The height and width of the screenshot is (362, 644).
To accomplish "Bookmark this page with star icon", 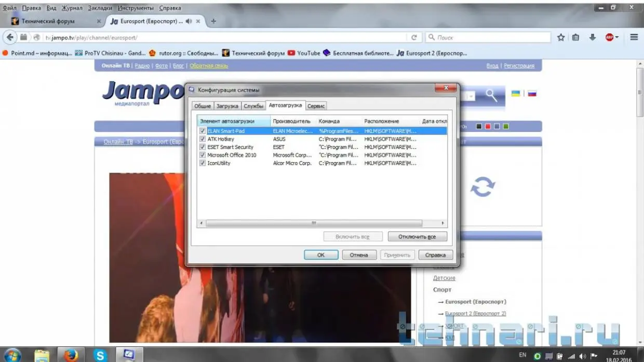I will 561,37.
